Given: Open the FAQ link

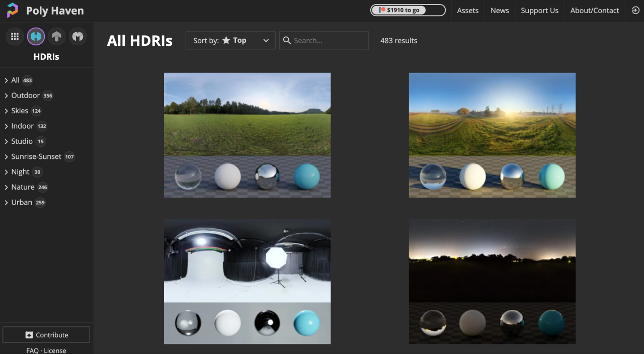Looking at the screenshot, I should (32, 350).
